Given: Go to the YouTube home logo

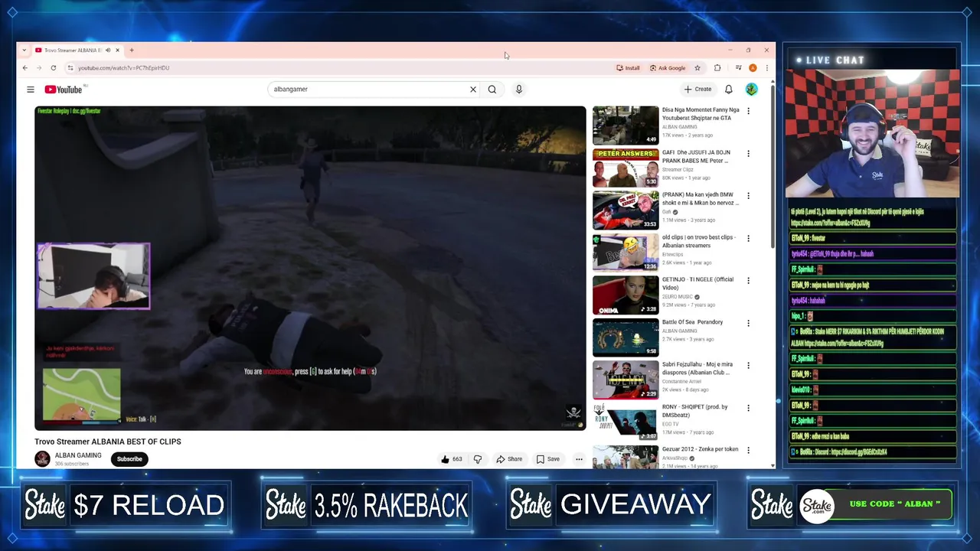Looking at the screenshot, I should point(64,90).
